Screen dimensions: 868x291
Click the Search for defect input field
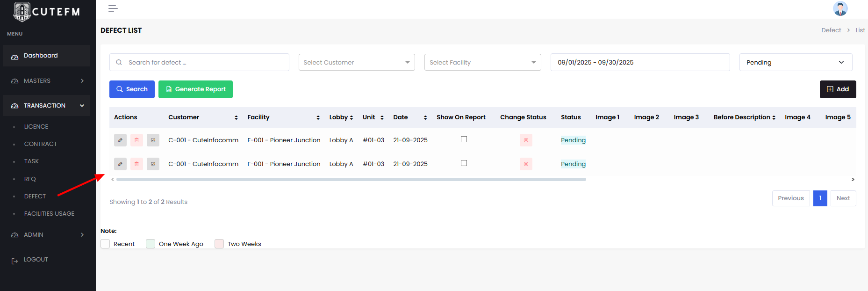pos(206,62)
